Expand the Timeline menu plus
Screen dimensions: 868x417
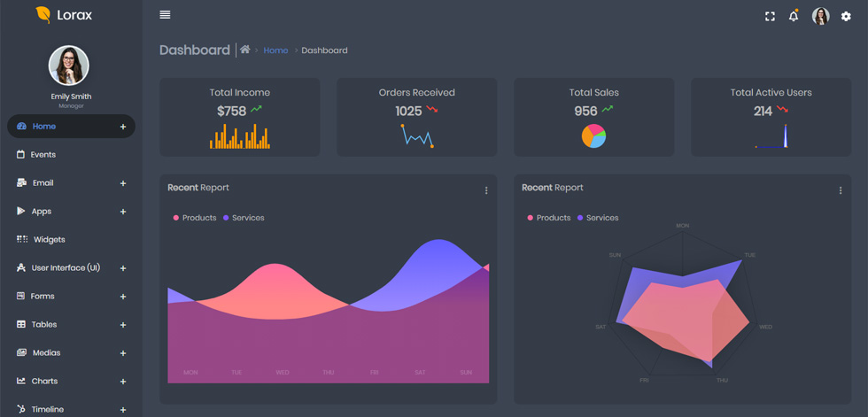click(x=123, y=410)
